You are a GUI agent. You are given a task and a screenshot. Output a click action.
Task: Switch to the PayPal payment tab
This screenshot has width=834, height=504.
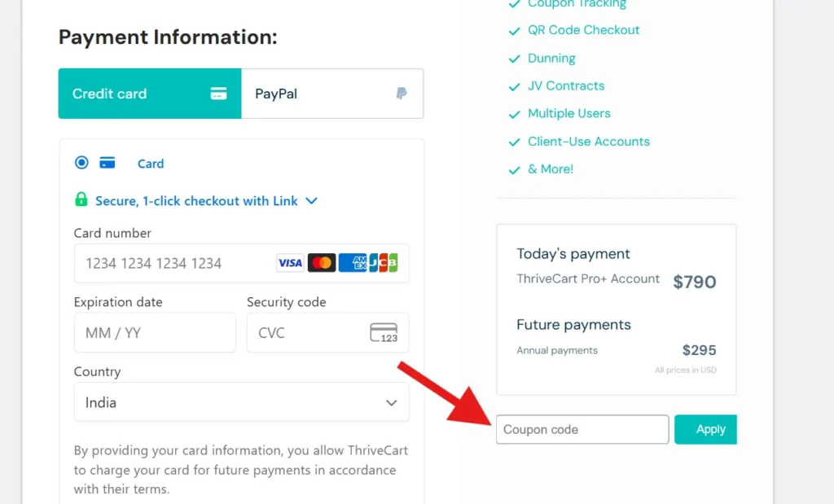click(x=331, y=94)
